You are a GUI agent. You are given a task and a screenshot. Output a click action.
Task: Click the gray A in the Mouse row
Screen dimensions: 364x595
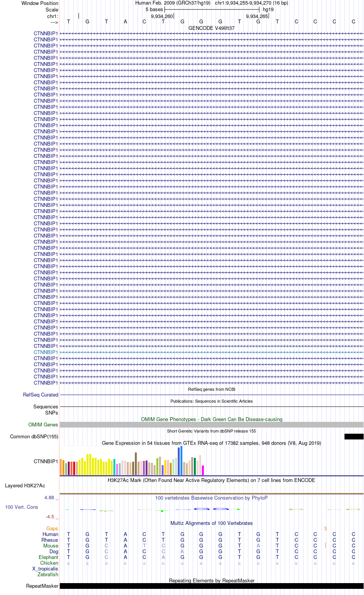[x=258, y=546]
